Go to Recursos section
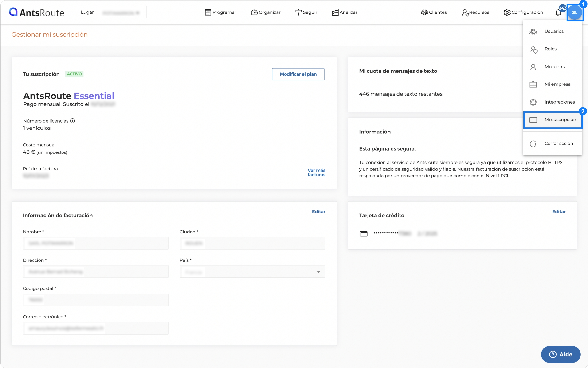Viewport: 588px width, 368px height. [x=475, y=12]
